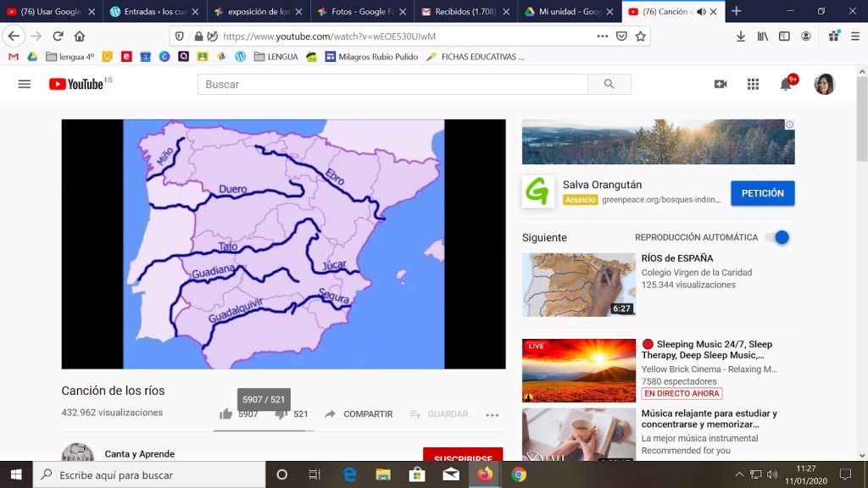The width and height of the screenshot is (868, 488).
Task: Bookmark this page with the star icon
Action: (641, 36)
